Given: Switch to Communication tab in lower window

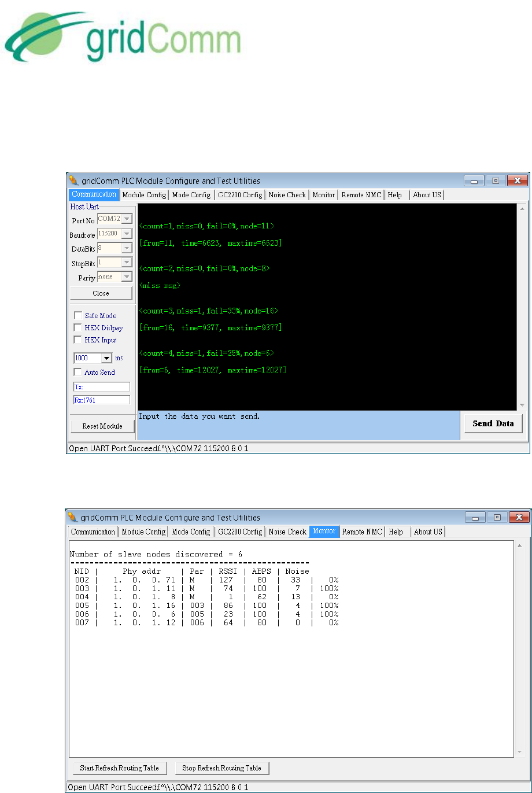Looking at the screenshot, I should (93, 532).
